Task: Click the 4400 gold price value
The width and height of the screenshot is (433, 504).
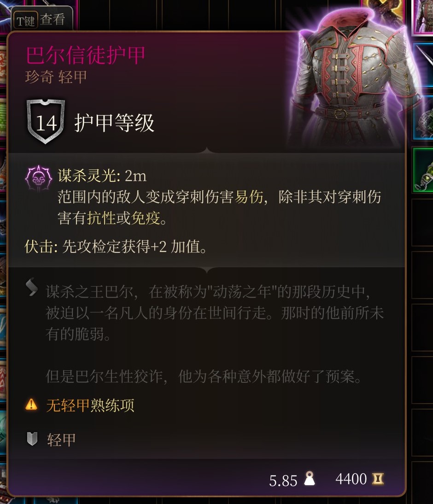Action: (351, 479)
